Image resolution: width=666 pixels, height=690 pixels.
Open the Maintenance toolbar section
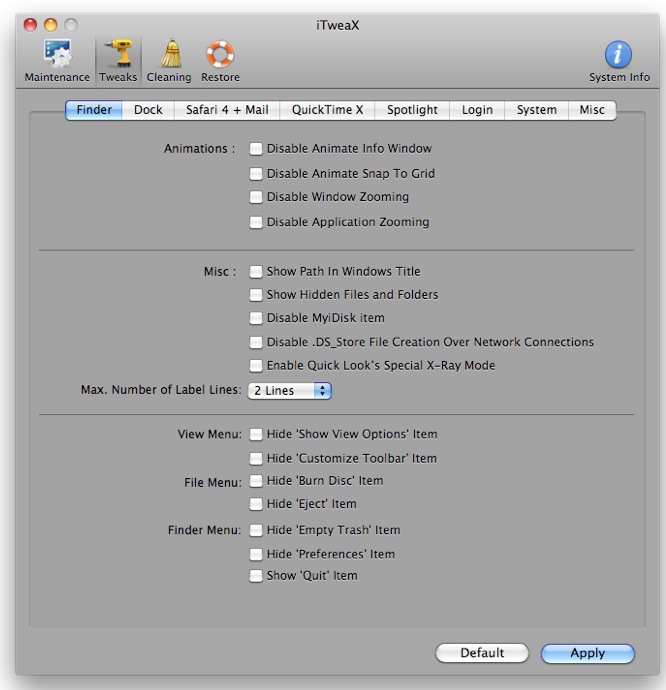(x=57, y=61)
